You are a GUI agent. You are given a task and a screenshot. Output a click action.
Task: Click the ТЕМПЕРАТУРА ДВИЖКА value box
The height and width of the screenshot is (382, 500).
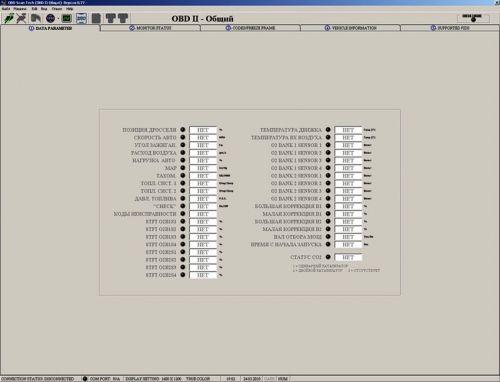(x=348, y=130)
